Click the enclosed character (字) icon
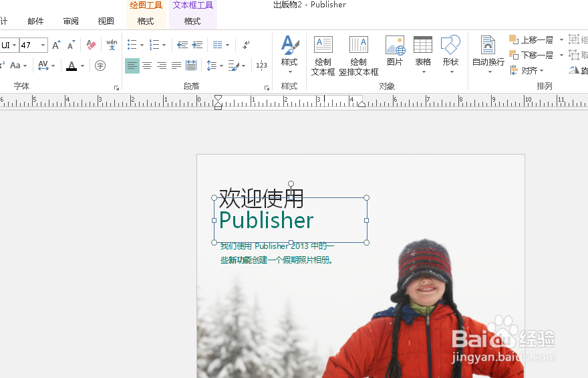588x378 pixels. [100, 66]
